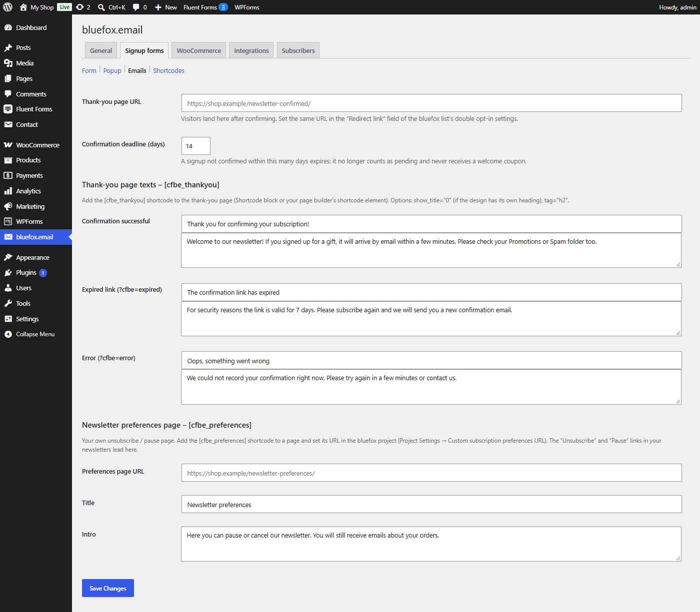Image resolution: width=700 pixels, height=612 pixels.
Task: Open Fluent Forms in the admin bar
Action: 205,7
